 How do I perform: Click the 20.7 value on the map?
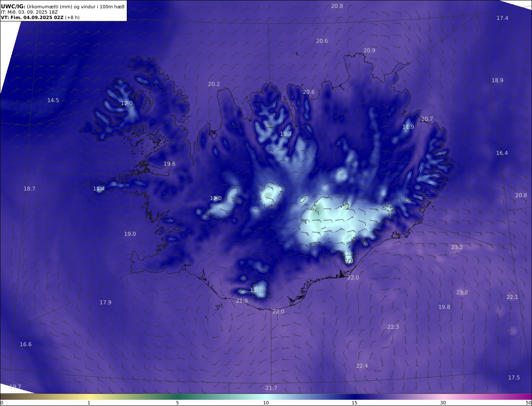point(427,119)
